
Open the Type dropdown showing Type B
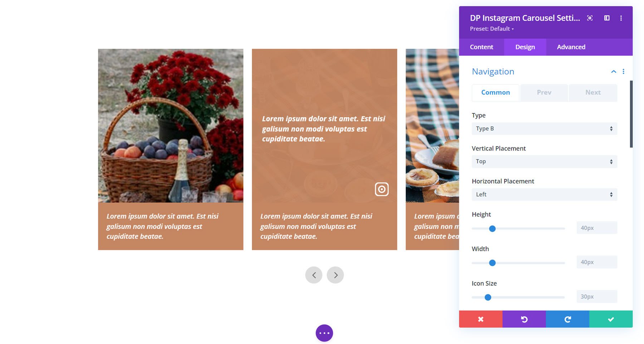(x=544, y=128)
